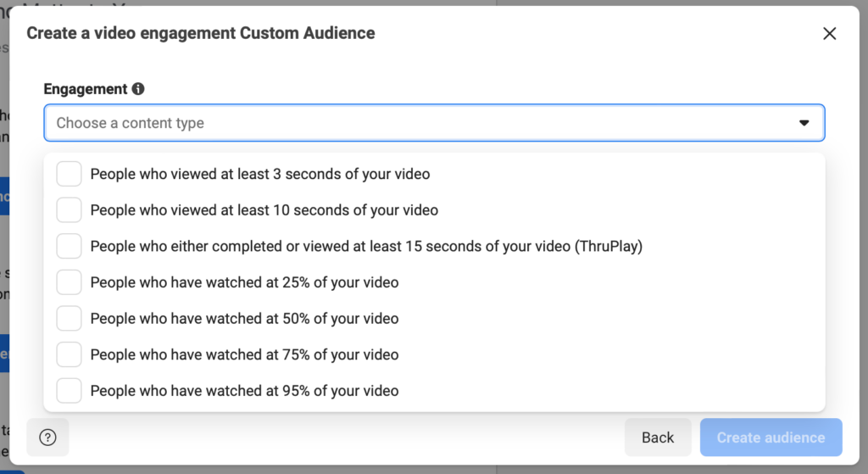Pick the ThruPlay option text
The width and height of the screenshot is (868, 474).
pyautogui.click(x=366, y=246)
